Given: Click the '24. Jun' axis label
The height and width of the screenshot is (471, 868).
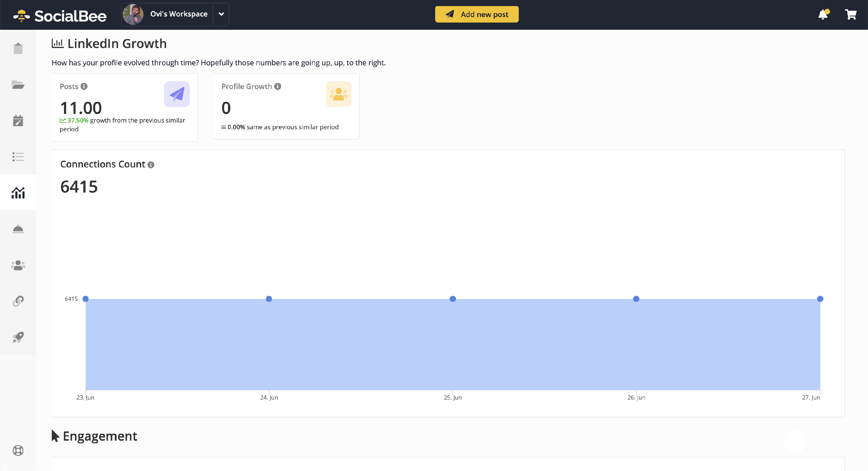Looking at the screenshot, I should click(269, 397).
